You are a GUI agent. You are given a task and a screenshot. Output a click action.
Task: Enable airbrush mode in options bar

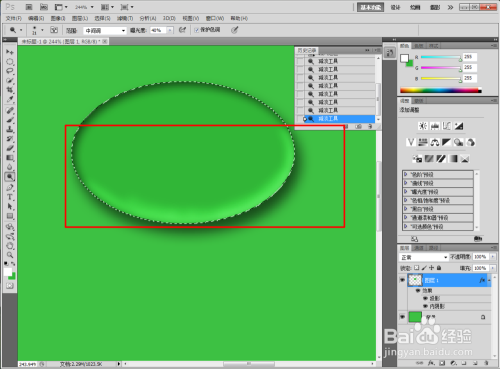click(x=182, y=30)
